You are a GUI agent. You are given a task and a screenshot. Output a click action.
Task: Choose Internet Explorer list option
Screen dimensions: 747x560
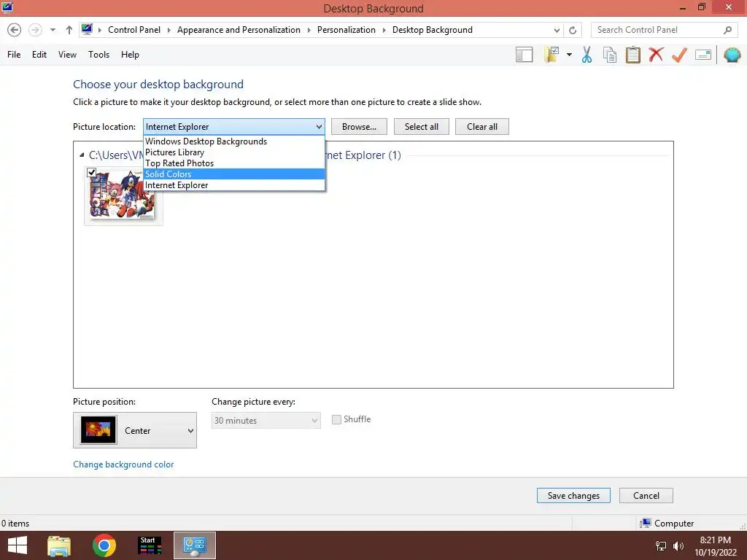234,185
